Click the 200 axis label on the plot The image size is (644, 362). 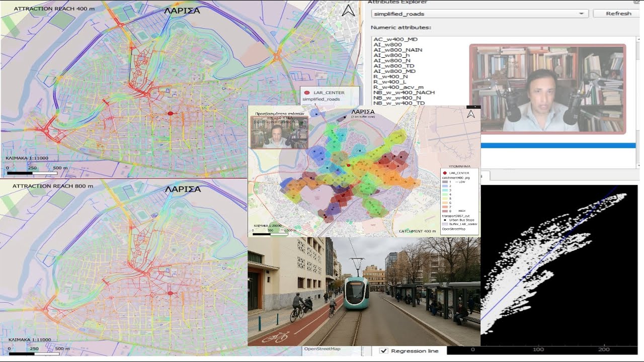[604, 349]
